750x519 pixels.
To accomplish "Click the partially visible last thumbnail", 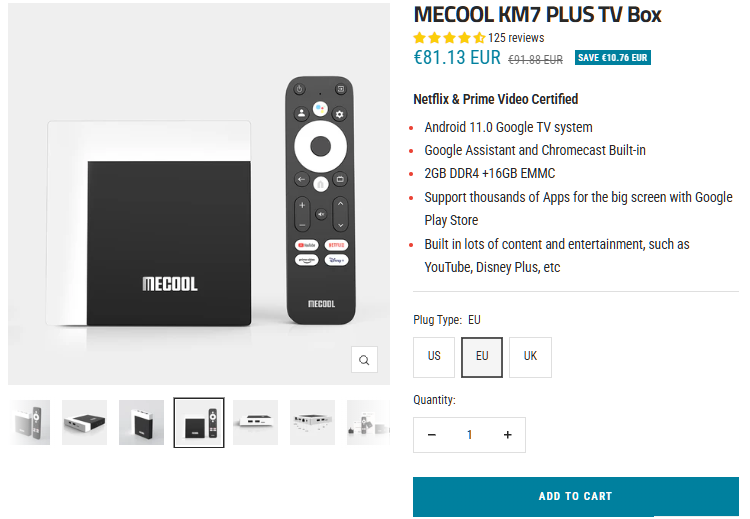I will pyautogui.click(x=367, y=423).
